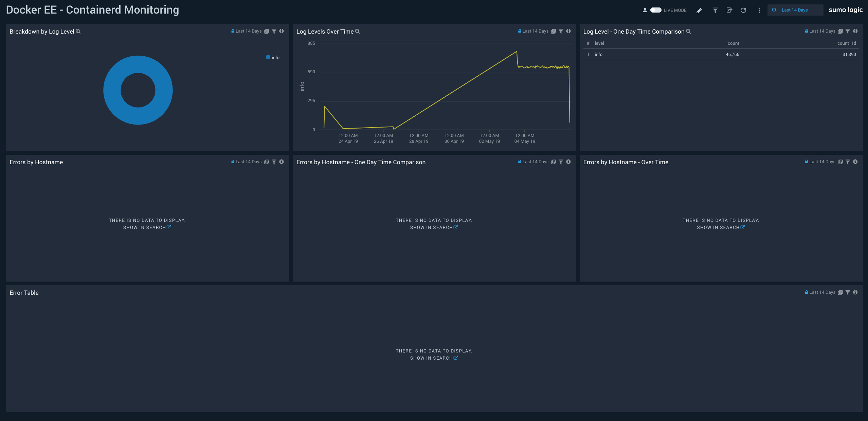Toggle the LIVE MODE switch
The width and height of the screenshot is (868, 421).
coord(656,10)
